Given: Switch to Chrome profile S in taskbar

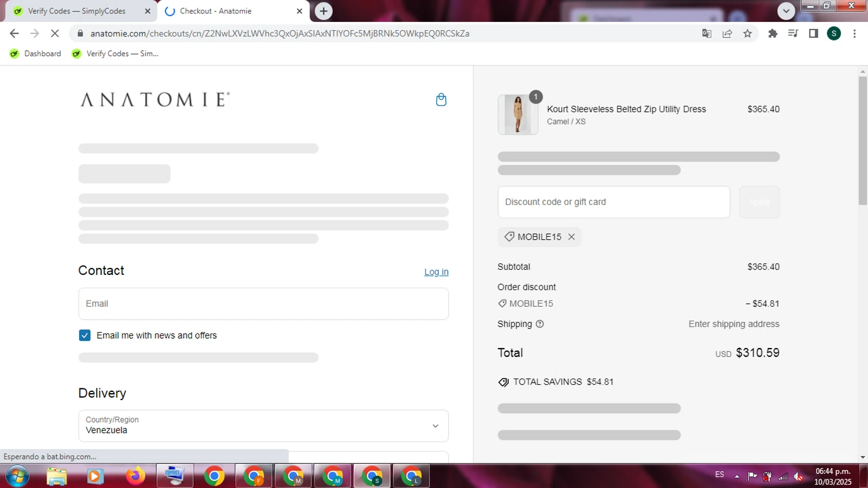Looking at the screenshot, I should point(372,476).
